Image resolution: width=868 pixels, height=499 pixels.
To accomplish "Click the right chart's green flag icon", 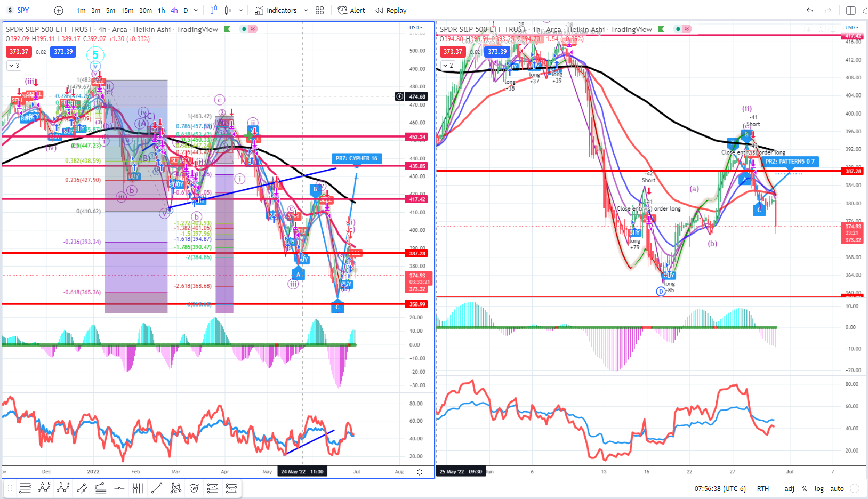I will coord(661,29).
